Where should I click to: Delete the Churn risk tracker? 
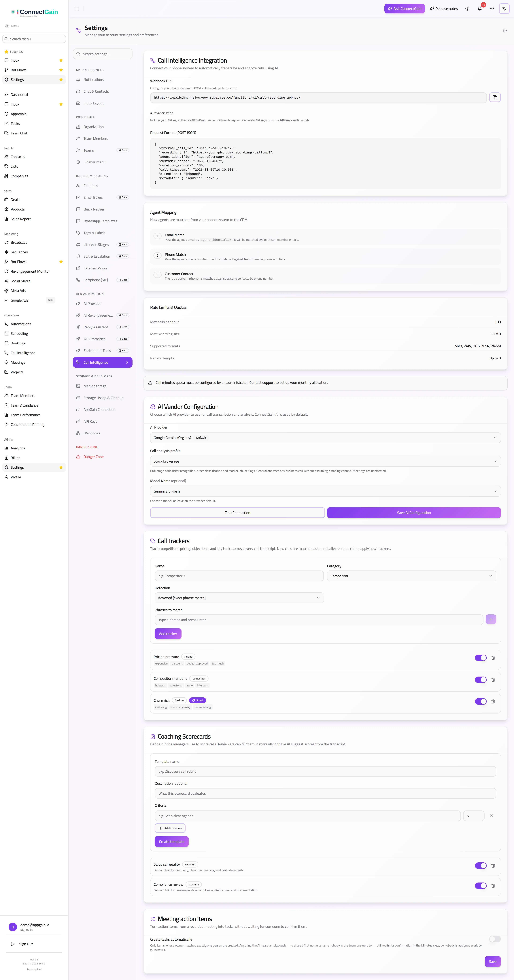point(493,702)
